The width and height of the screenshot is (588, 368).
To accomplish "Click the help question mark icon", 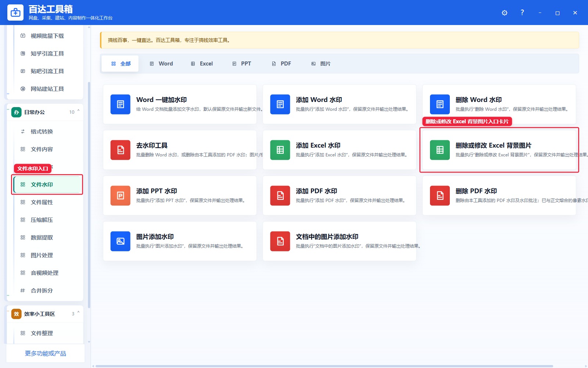I will click(522, 13).
